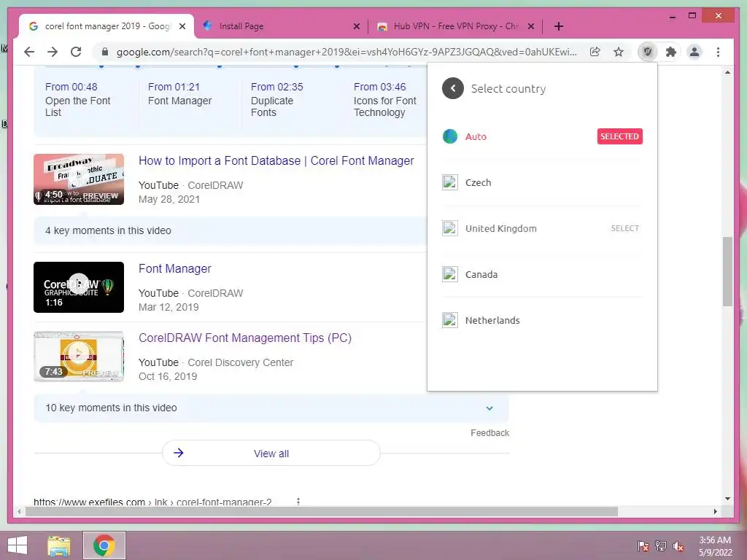Screen dimensions: 747x560
Task: Open How to Import a Font Database video
Action: [276, 161]
